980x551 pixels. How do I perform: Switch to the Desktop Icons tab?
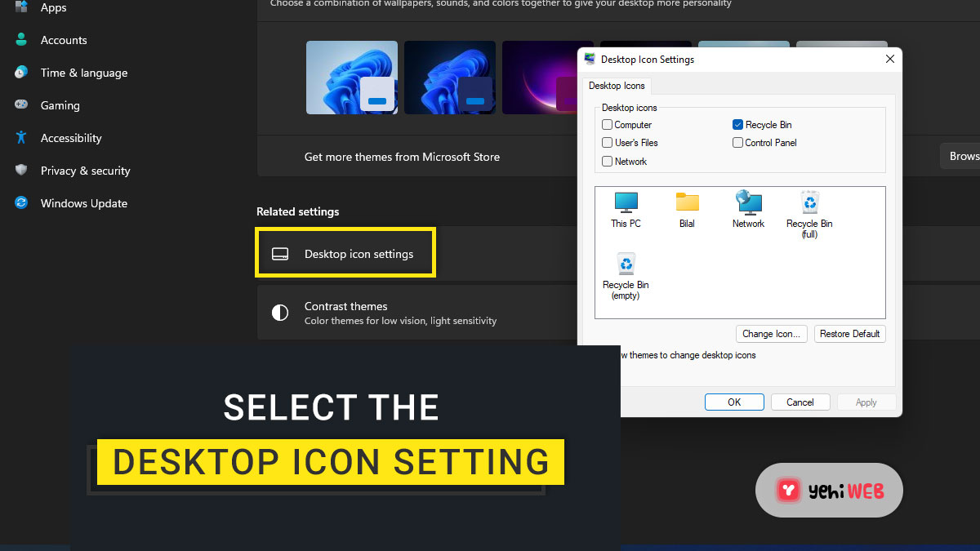pos(617,86)
